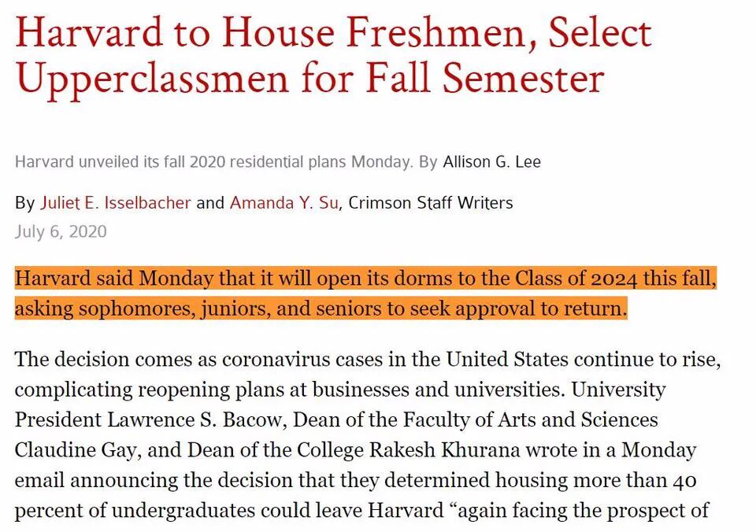Click photographer credit Allison G. Lee
The width and height of the screenshot is (756, 532).
click(x=491, y=162)
